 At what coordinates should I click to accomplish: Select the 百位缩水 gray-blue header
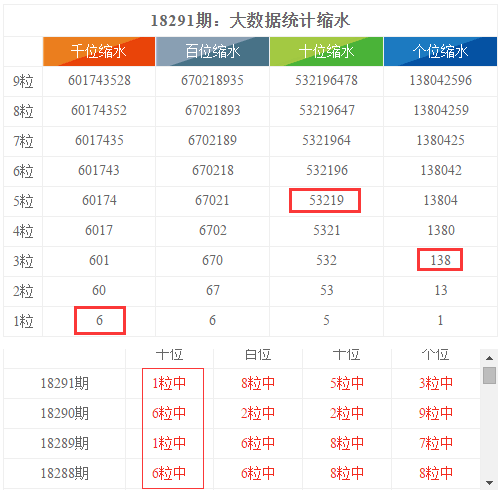click(x=212, y=51)
